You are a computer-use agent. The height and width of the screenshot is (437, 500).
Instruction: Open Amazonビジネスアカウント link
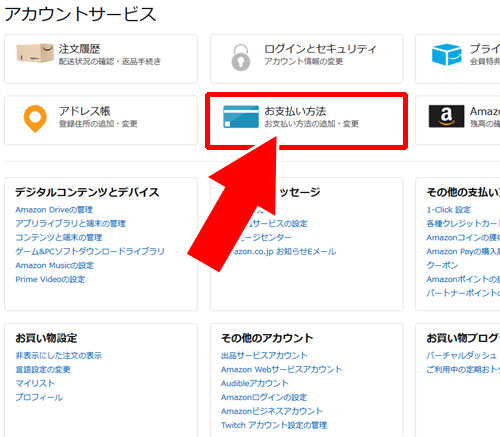[x=272, y=411]
